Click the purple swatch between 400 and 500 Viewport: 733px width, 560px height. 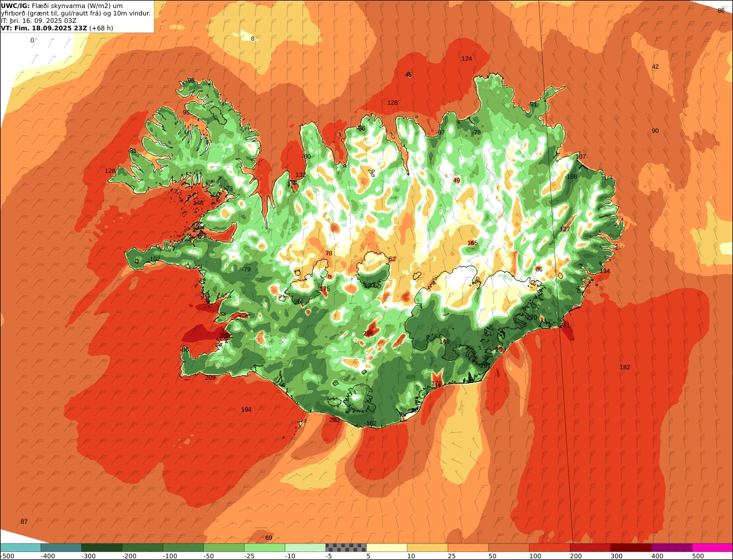pyautogui.click(x=671, y=547)
